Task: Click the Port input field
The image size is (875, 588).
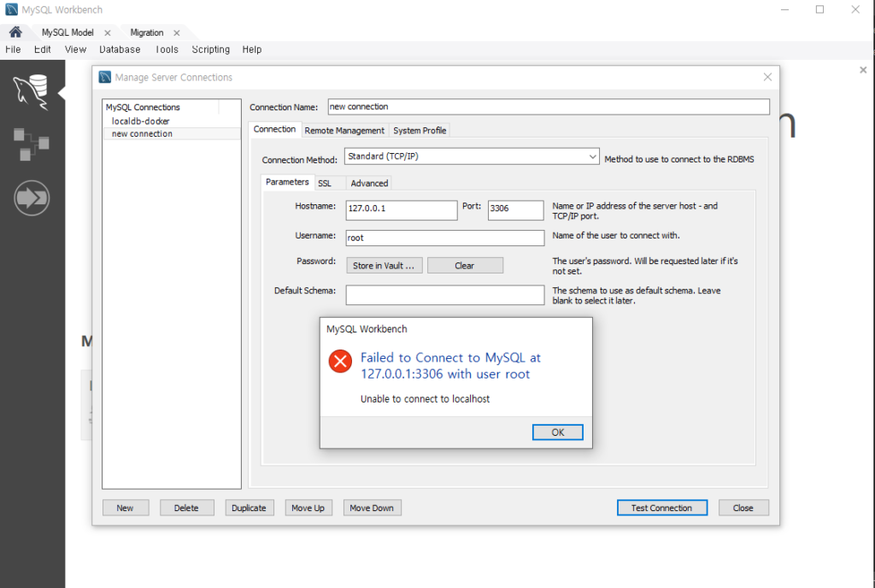Action: tap(515, 209)
